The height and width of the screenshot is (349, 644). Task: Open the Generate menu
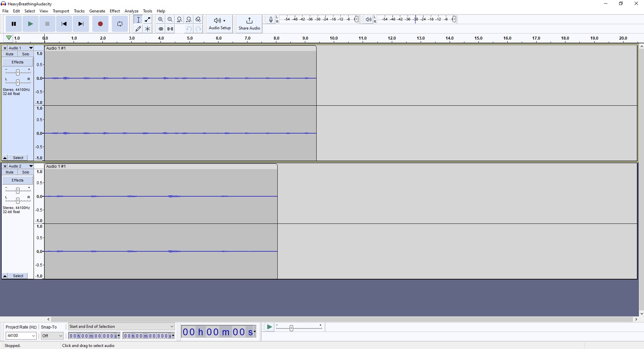click(97, 11)
